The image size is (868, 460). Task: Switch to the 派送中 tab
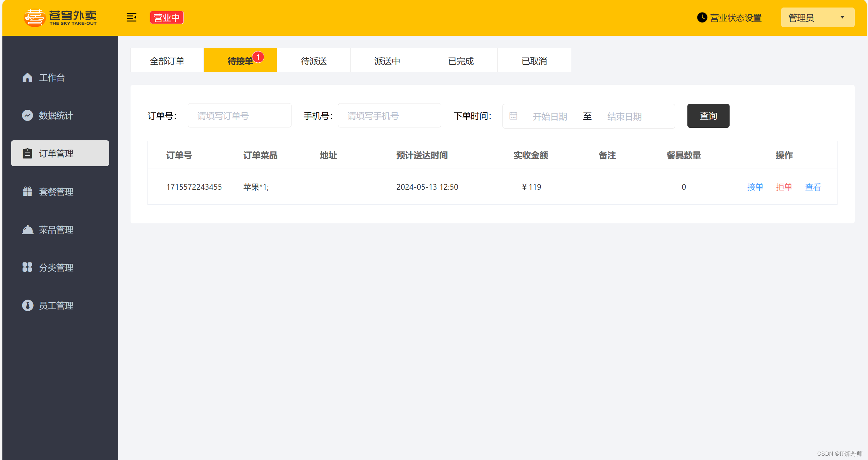pyautogui.click(x=387, y=60)
